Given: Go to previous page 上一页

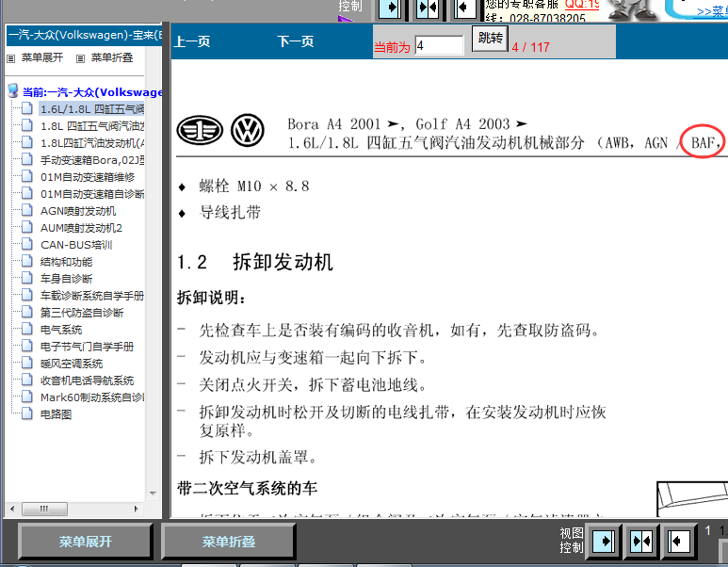Looking at the screenshot, I should point(192,41).
